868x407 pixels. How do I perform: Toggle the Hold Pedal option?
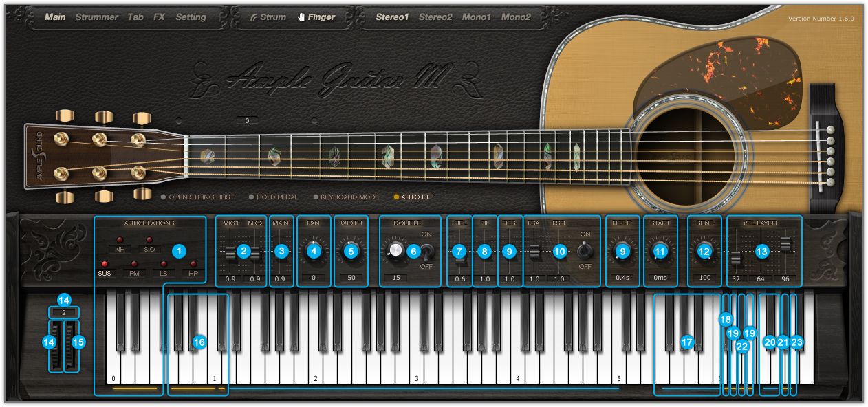pos(274,197)
